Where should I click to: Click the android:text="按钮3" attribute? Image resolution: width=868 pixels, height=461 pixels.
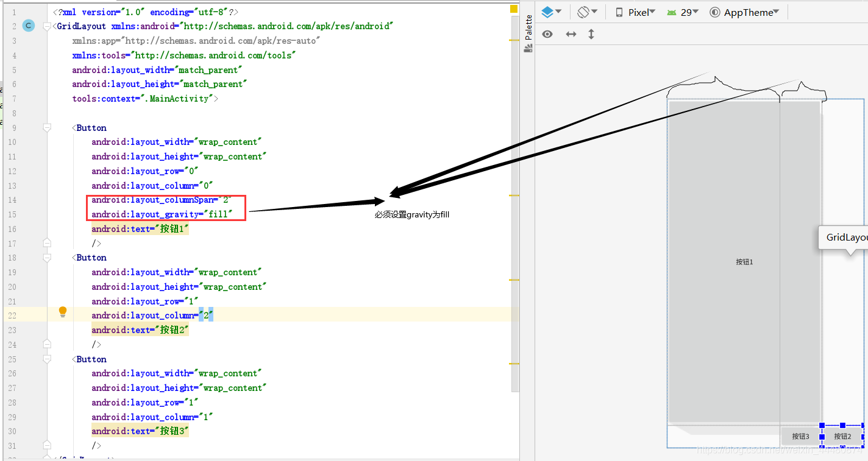(140, 431)
